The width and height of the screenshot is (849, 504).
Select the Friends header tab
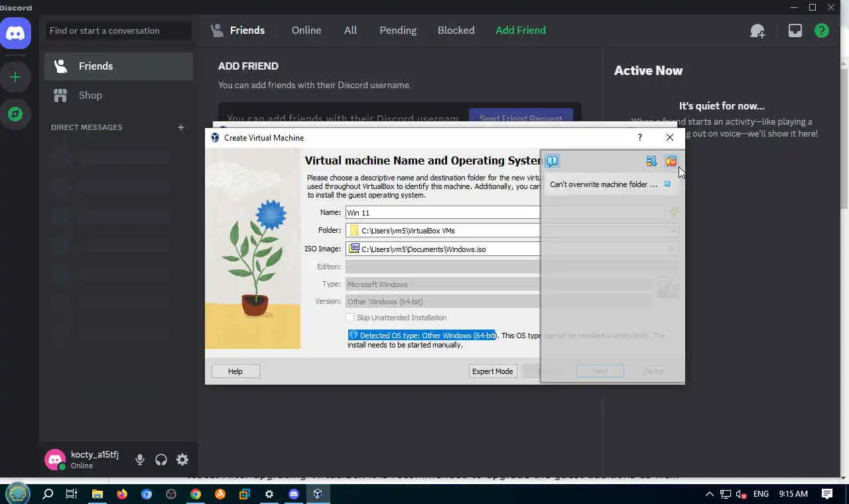click(237, 31)
